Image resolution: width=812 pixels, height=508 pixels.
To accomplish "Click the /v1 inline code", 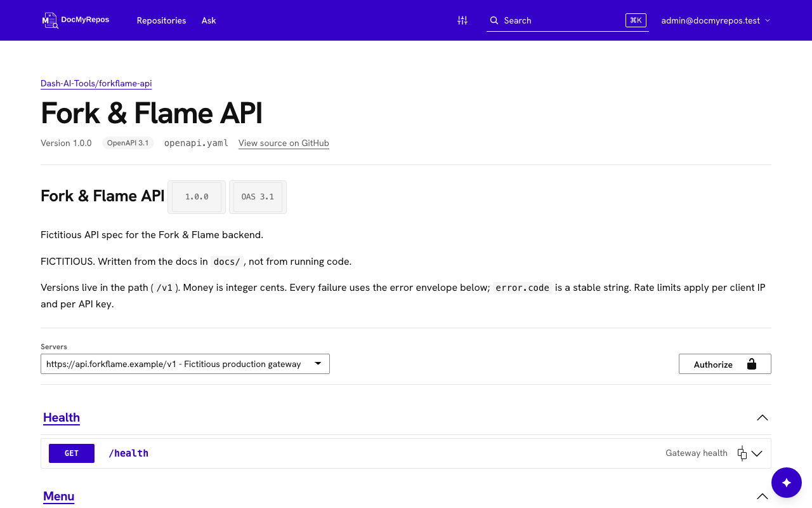I will point(164,288).
